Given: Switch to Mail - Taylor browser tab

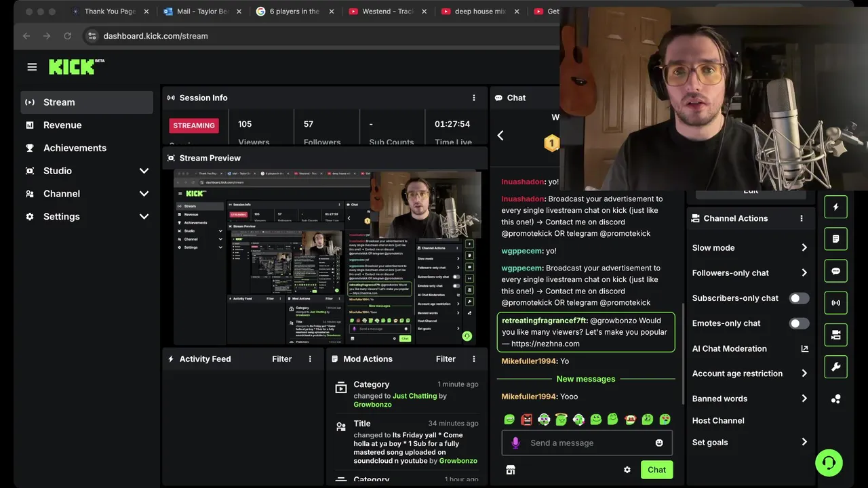Looking at the screenshot, I should [x=201, y=12].
